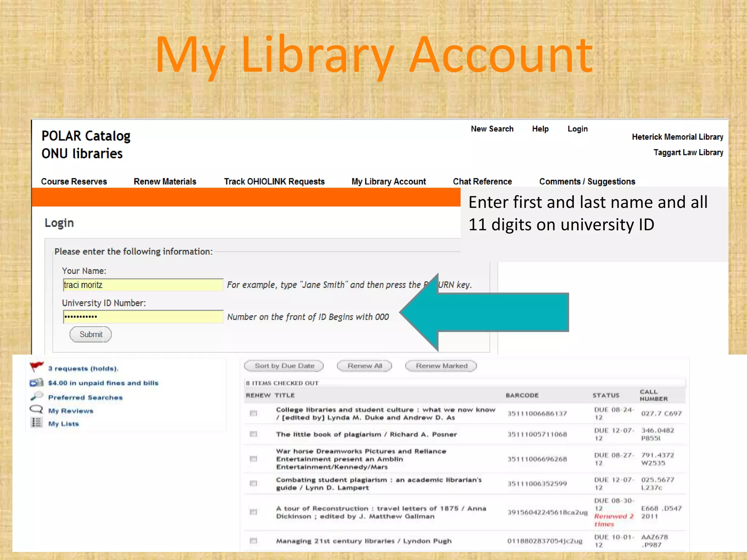Screen dimensions: 747x560
Task: Open Heterick Memorial Library link
Action: [677, 137]
